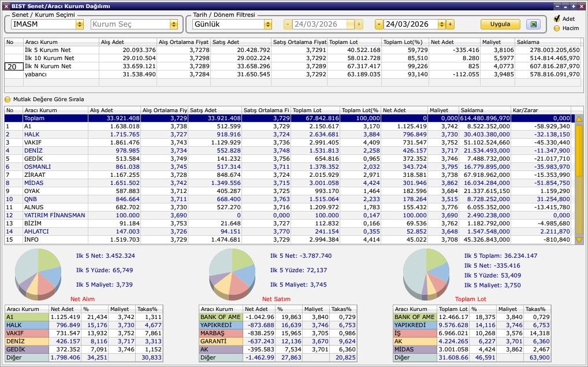
Task: Sort by Kar/Zarar column header
Action: coord(541,110)
